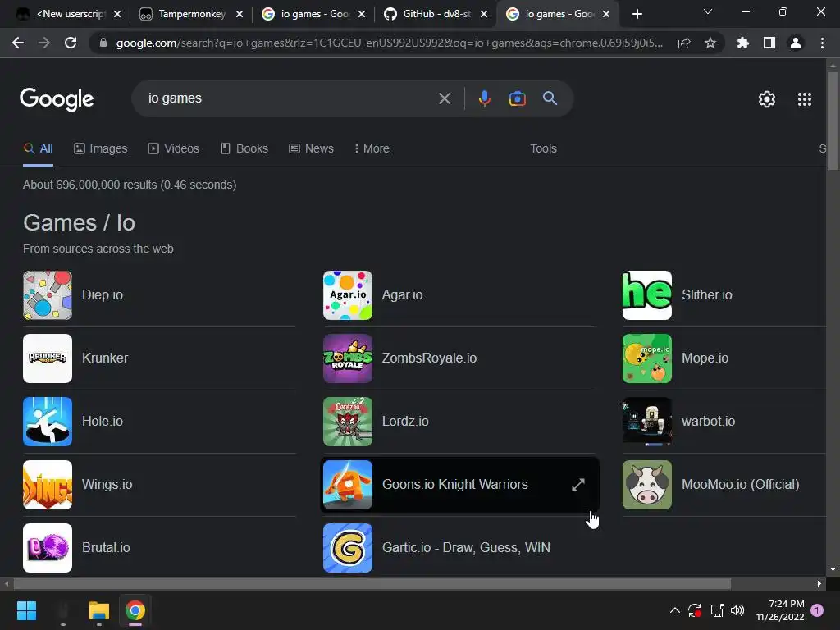Viewport: 840px width, 630px height.
Task: Open the Agar.io game thumbnail
Action: 348,295
